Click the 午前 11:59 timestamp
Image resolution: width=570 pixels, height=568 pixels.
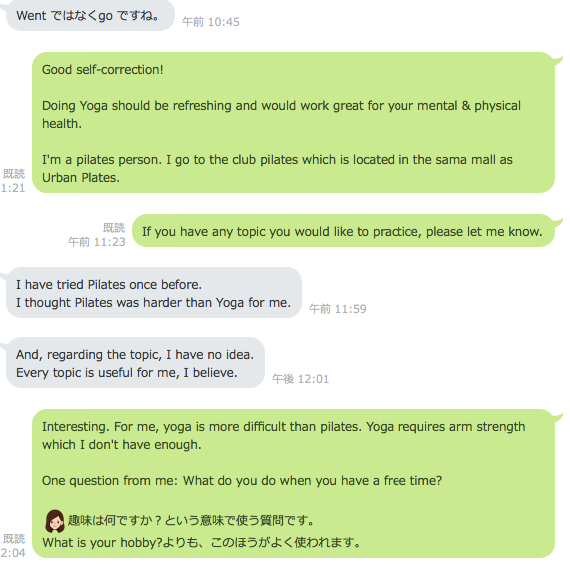pyautogui.click(x=338, y=309)
